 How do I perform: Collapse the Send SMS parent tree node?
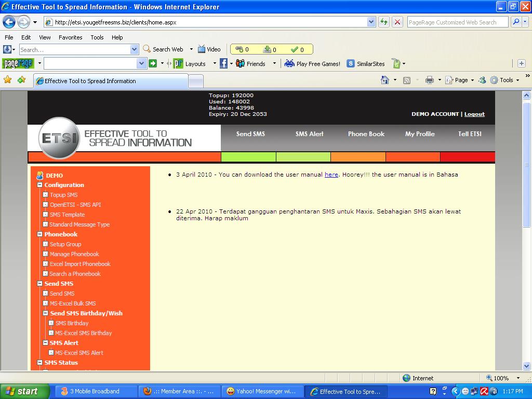coord(39,283)
